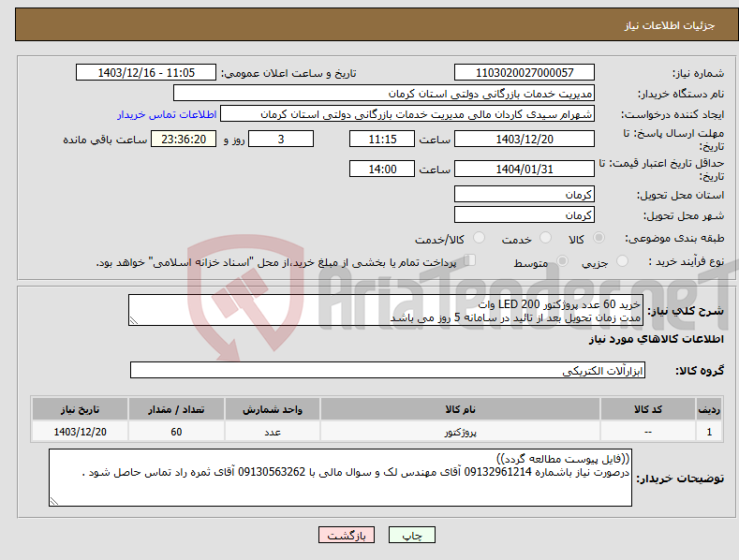
Task: Click the validity time 14:00 field
Action: tap(382, 169)
